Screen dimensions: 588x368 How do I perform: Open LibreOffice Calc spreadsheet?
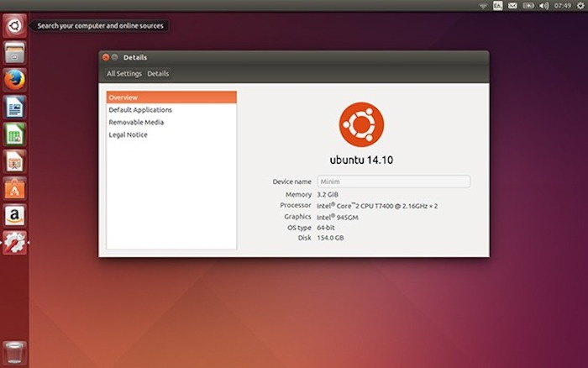click(x=14, y=134)
